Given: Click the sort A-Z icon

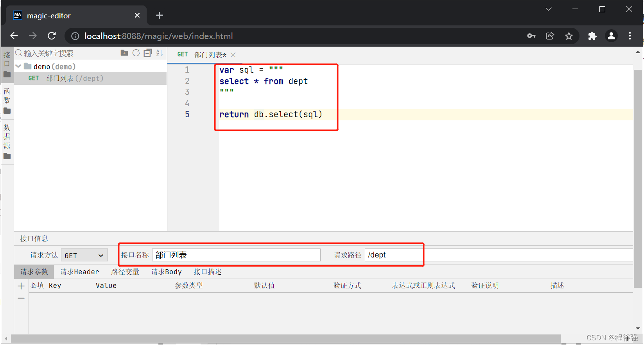Looking at the screenshot, I should coord(160,53).
